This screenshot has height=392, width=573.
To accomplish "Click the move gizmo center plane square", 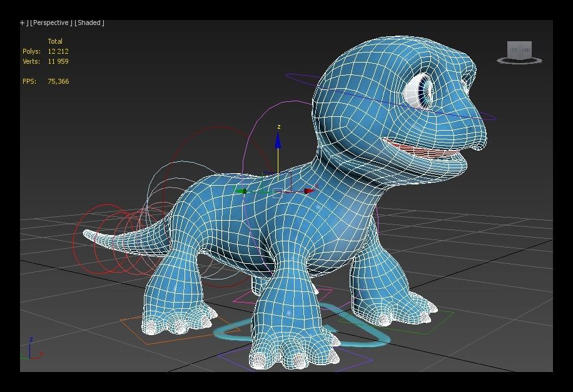I will [277, 193].
